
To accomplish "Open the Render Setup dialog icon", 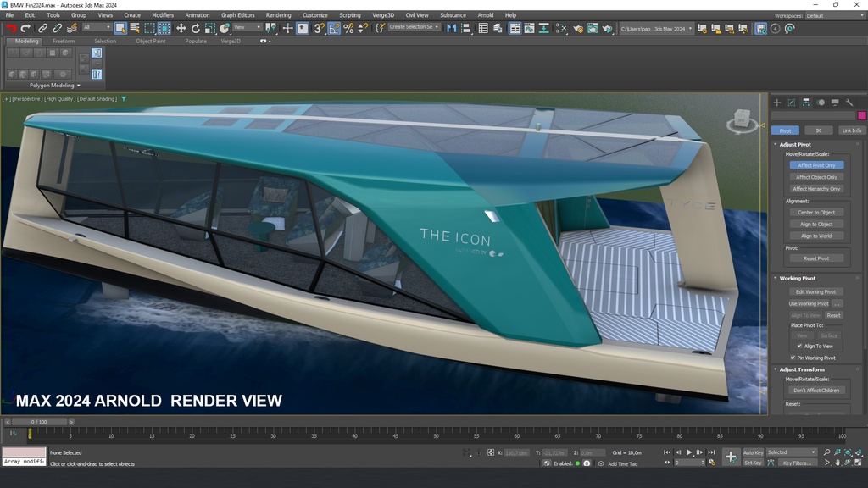I will [x=577, y=28].
